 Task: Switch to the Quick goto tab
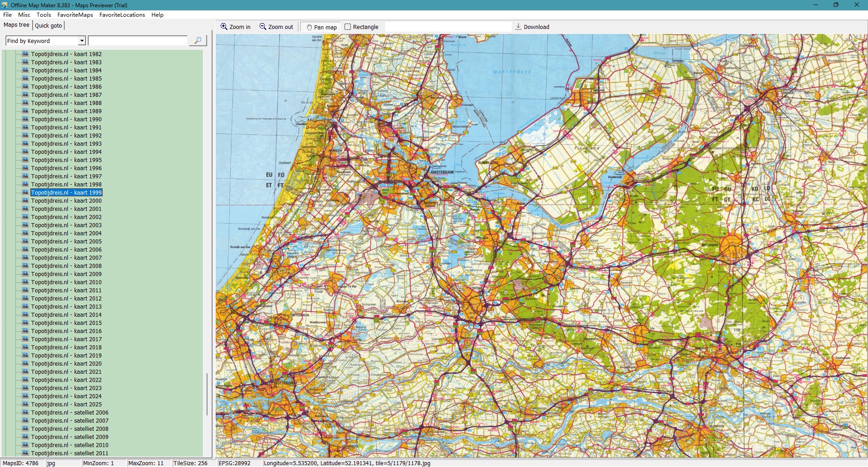(x=48, y=25)
